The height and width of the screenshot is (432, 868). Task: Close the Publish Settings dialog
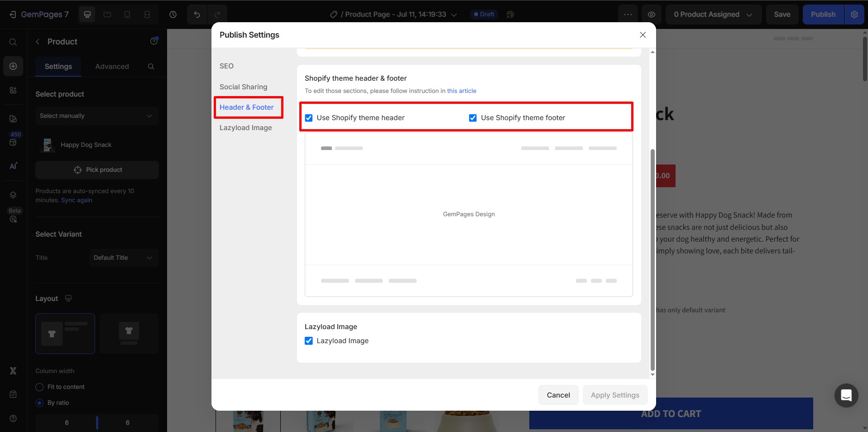tap(643, 35)
